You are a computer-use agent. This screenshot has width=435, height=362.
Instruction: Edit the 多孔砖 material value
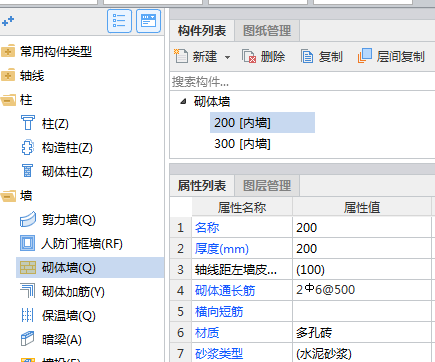(x=362, y=333)
